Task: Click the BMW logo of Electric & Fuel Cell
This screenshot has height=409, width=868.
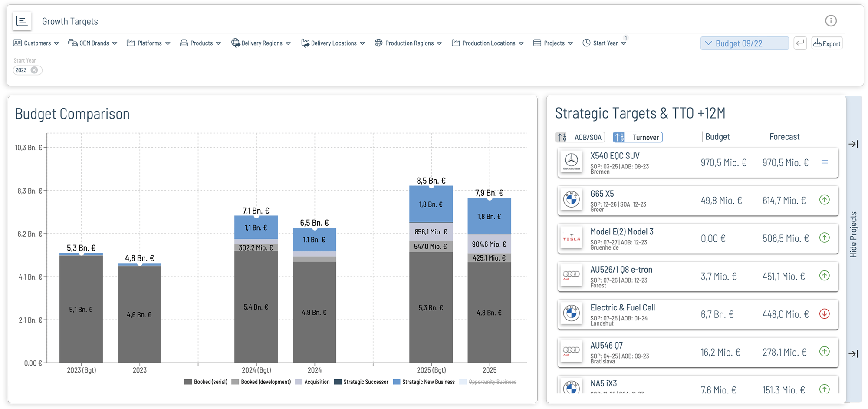Action: [x=571, y=313]
